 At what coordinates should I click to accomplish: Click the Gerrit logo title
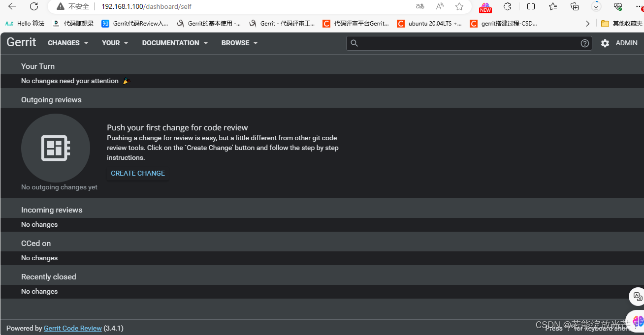pos(21,42)
